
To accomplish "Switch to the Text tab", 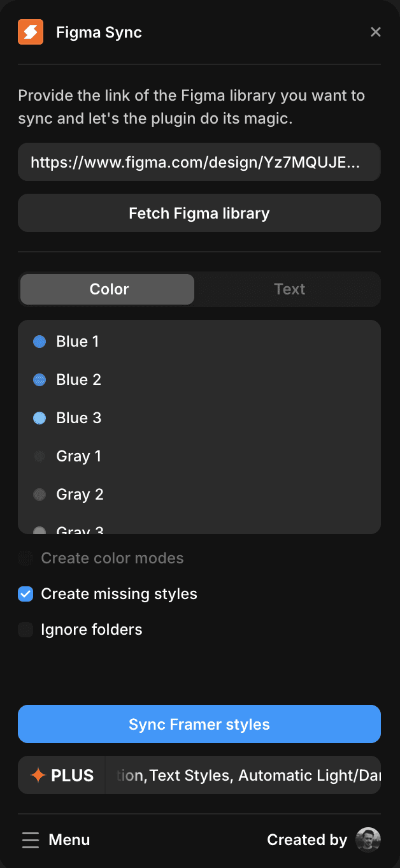I will [290, 289].
